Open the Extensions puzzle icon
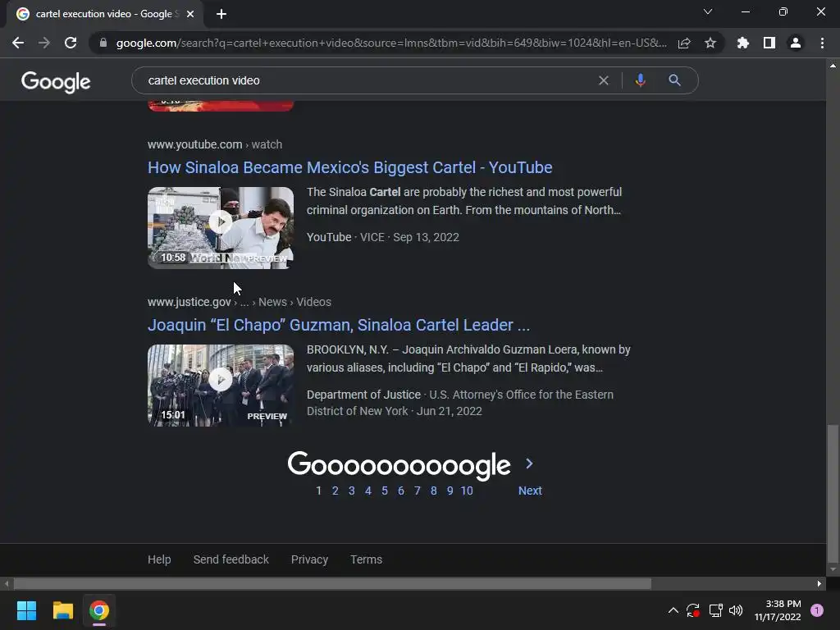This screenshot has width=840, height=630. tap(743, 43)
